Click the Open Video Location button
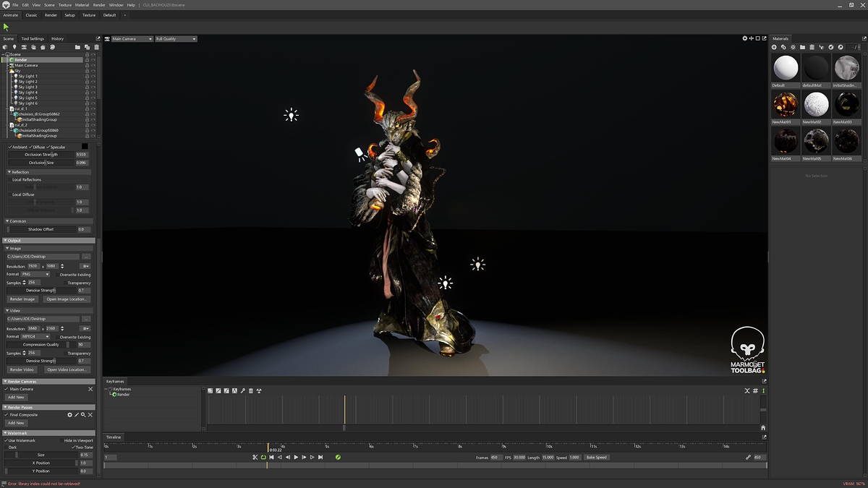 [x=67, y=369]
